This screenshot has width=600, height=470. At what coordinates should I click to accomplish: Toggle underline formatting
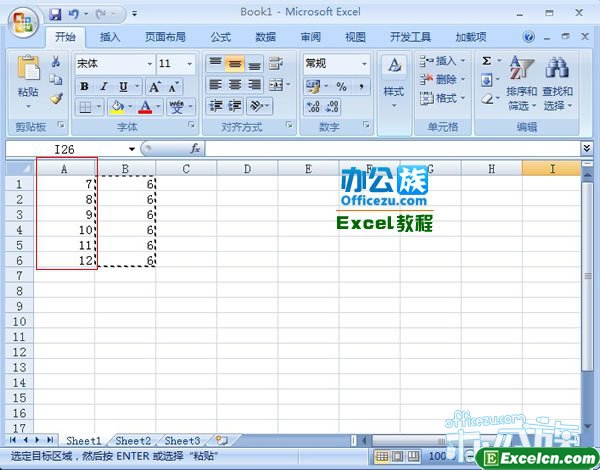click(123, 86)
